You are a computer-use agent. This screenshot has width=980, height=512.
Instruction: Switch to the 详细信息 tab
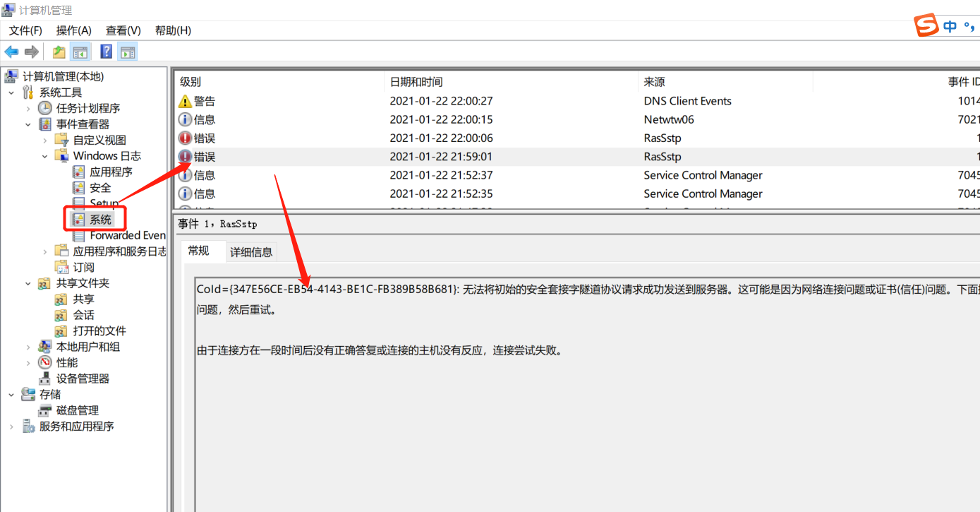[251, 252]
